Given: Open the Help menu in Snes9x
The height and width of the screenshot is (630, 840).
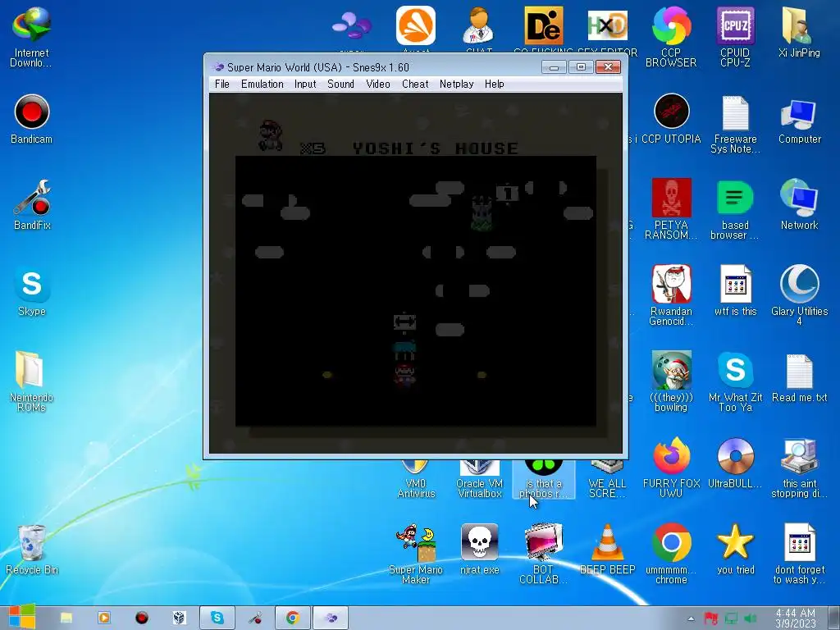Looking at the screenshot, I should [494, 84].
